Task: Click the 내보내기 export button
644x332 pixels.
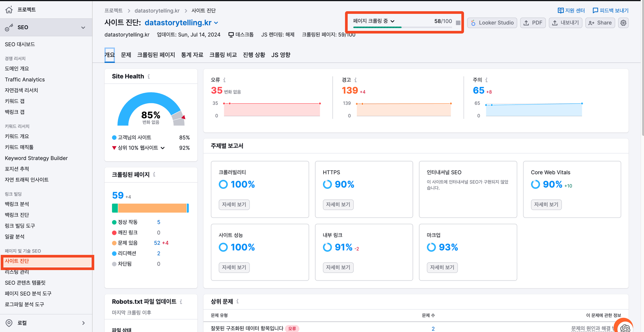Action: [x=565, y=23]
